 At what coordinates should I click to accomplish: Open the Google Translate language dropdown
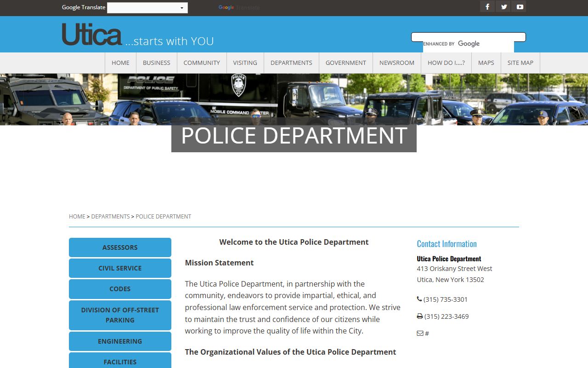(x=147, y=7)
